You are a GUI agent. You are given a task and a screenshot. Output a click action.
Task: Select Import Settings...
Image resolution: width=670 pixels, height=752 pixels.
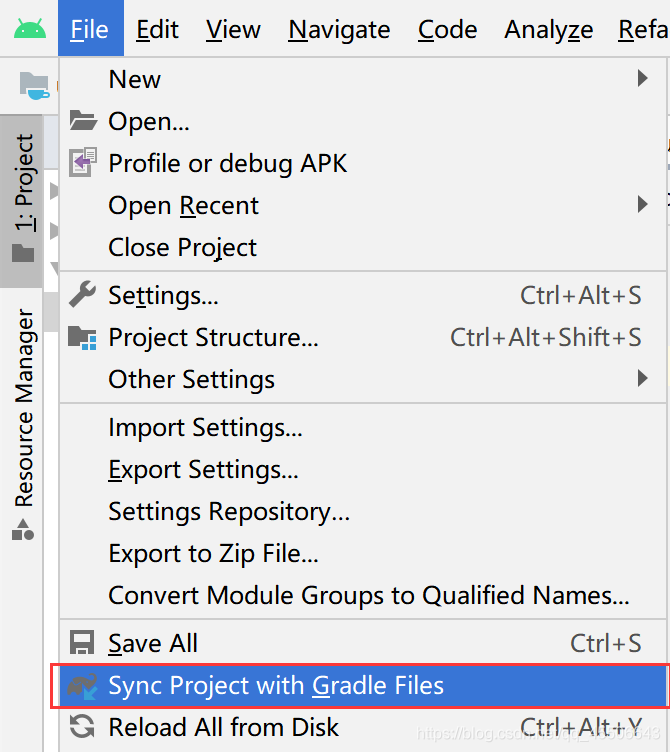pos(363,427)
